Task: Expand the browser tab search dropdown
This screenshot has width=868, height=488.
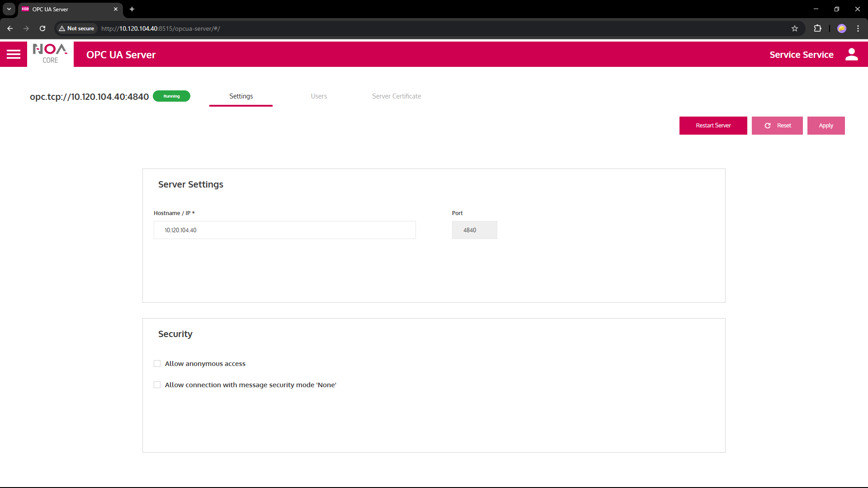Action: pyautogui.click(x=9, y=9)
